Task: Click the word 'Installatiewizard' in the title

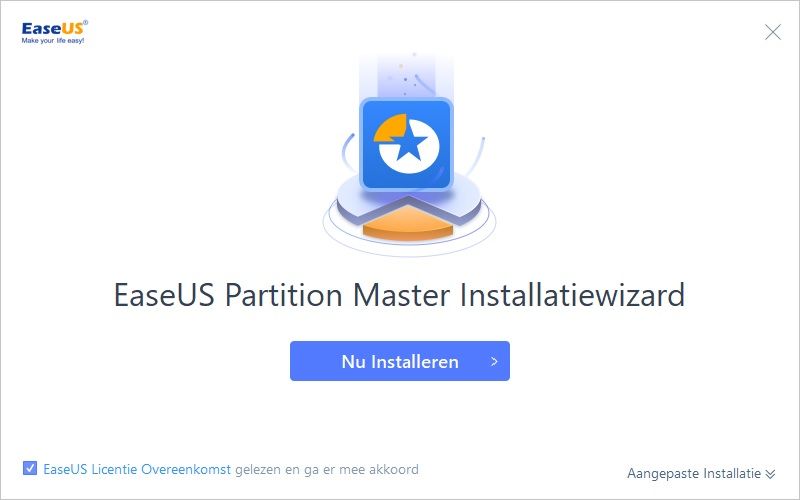Action: click(x=572, y=295)
